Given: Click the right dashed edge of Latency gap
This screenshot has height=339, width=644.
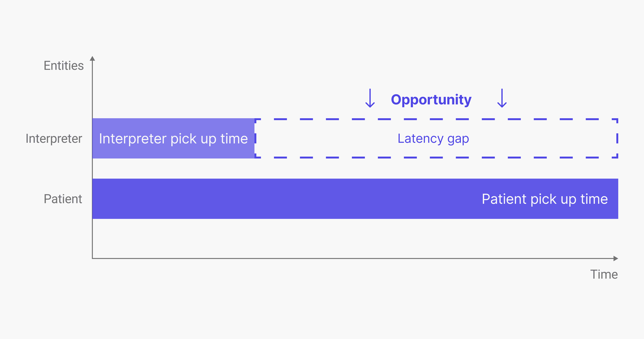Looking at the screenshot, I should pos(617,138).
